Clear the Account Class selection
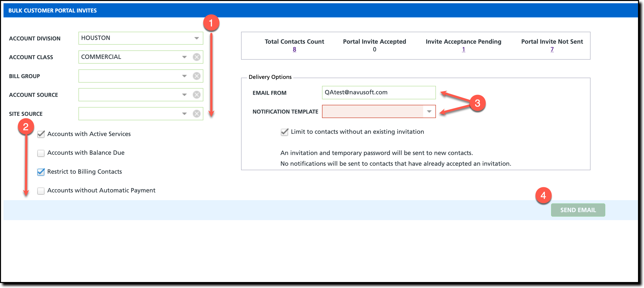The image size is (644, 288). click(197, 57)
